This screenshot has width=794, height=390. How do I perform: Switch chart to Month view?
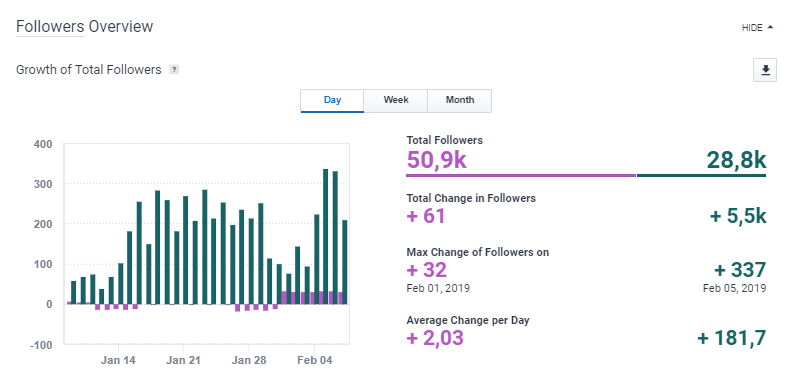(x=460, y=100)
